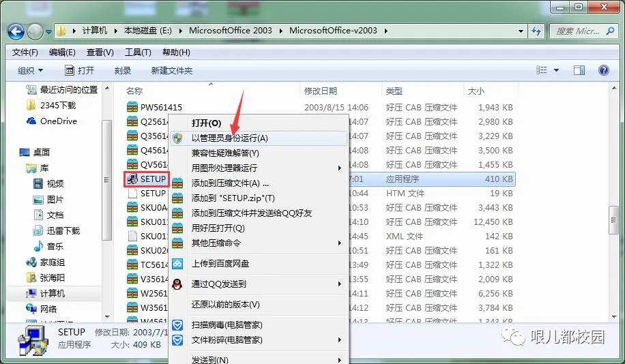Choose 用好压打开(Q) in context menu
Screen dimensions: 625x364
click(258, 228)
